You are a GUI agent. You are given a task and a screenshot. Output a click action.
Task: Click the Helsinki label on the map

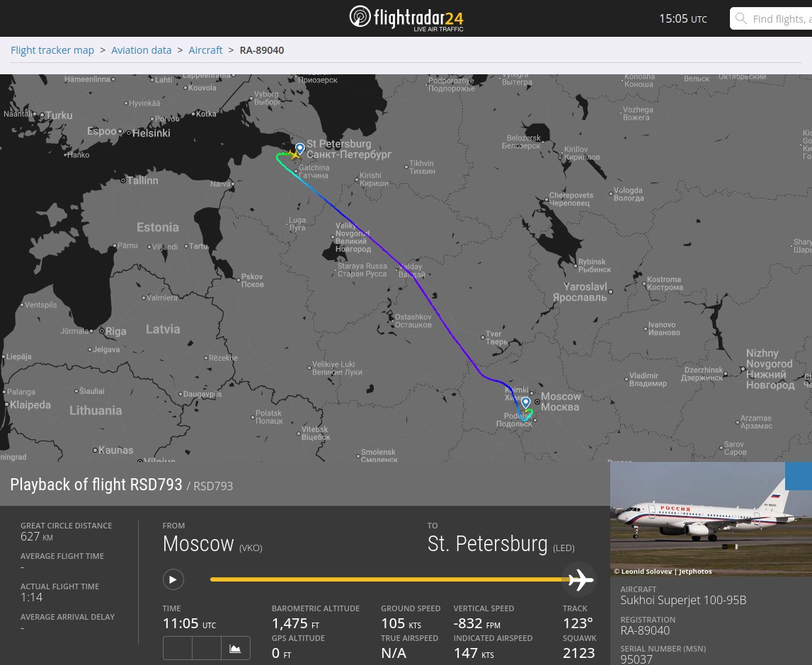click(151, 133)
